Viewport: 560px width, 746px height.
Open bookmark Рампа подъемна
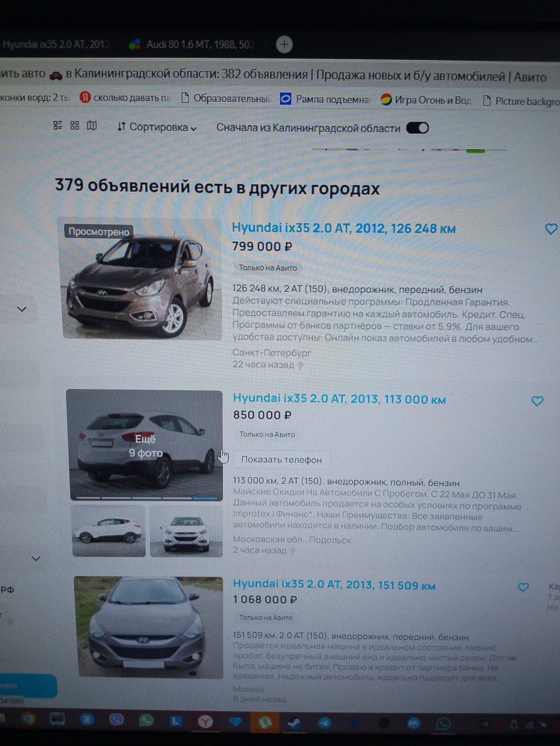tap(324, 100)
